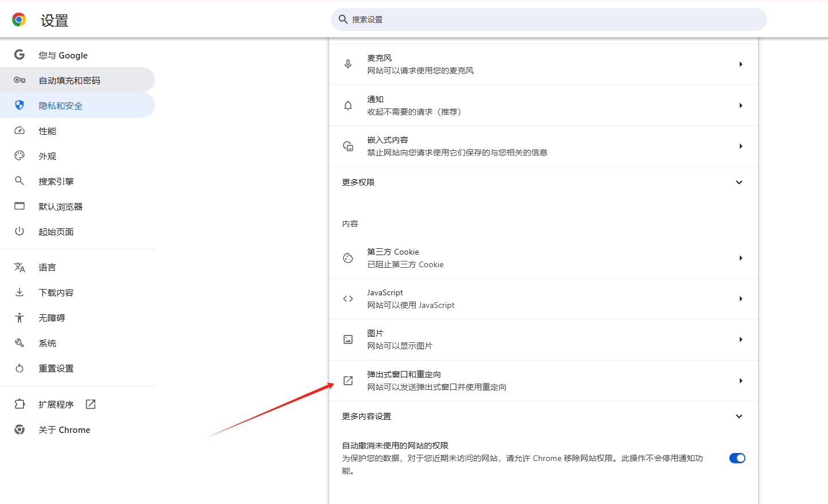Image resolution: width=828 pixels, height=504 pixels.
Task: Click the browser window icon for 默认浏览器
Action: pos(19,206)
